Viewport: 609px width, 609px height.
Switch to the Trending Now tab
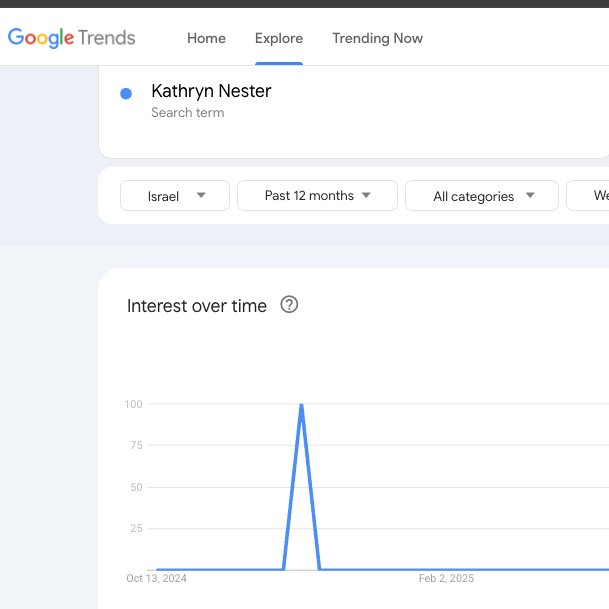377,38
